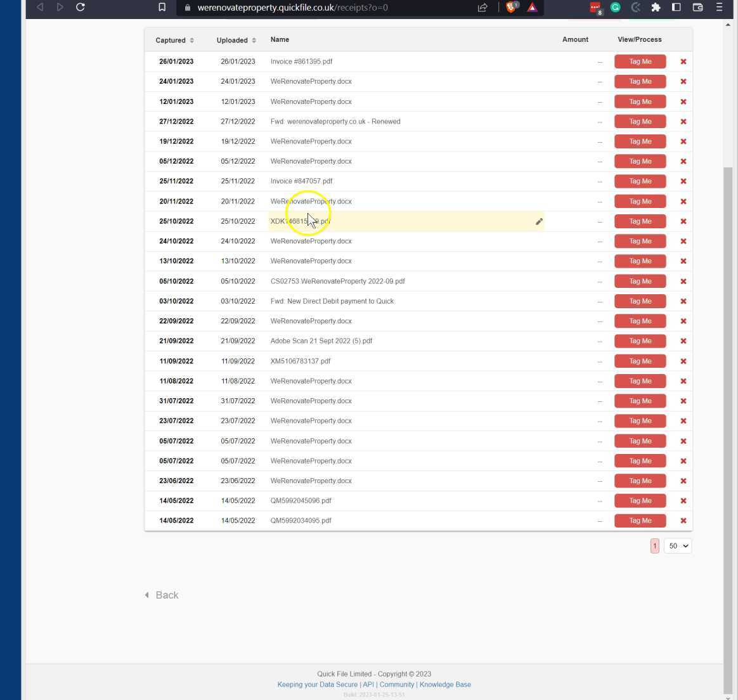Delete the QM5992034095.pdf row

(683, 521)
